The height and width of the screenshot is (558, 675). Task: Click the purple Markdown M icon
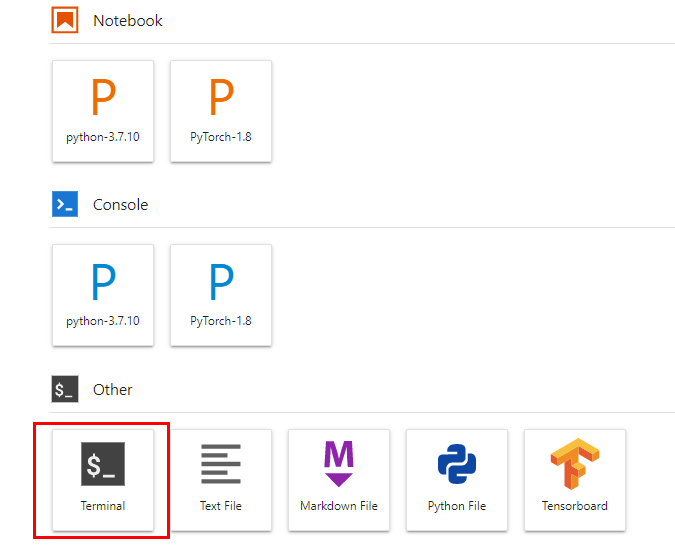[x=339, y=464]
